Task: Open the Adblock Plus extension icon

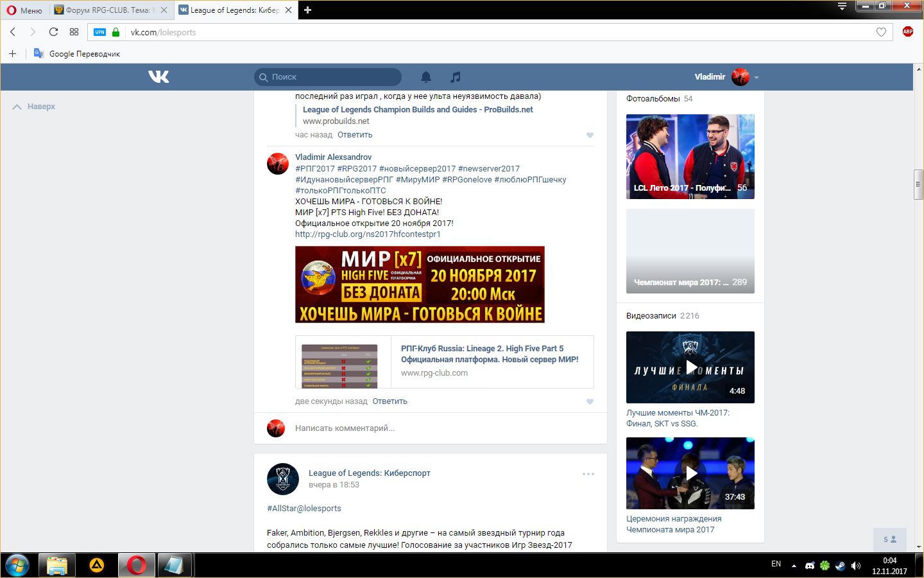Action: pyautogui.click(x=908, y=31)
